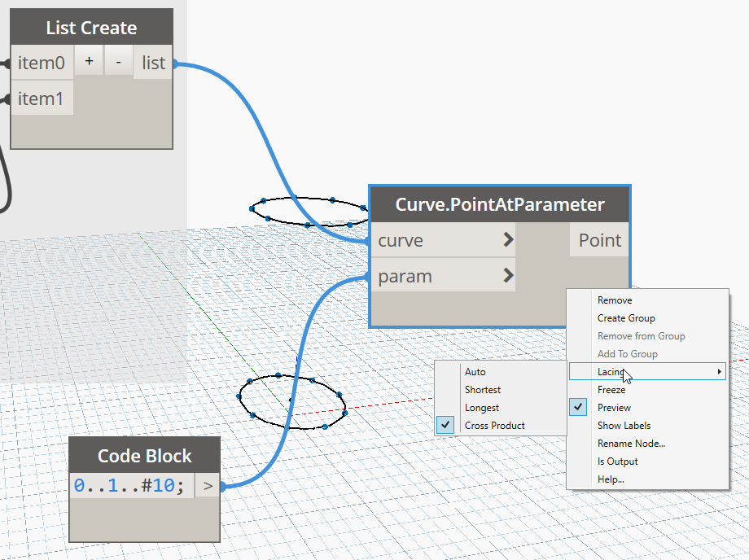This screenshot has height=560, width=749.
Task: Click the plus button on List Create
Action: 89,63
